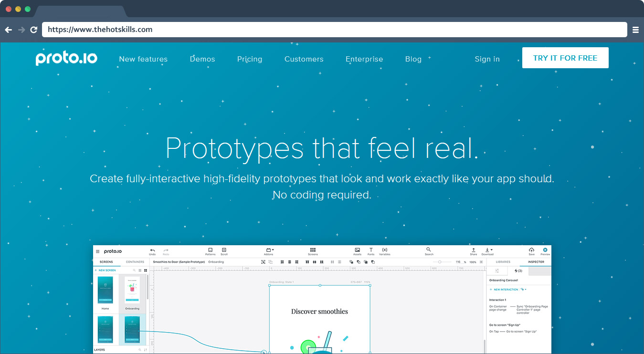Click the Save cloud icon
The image size is (644, 354).
pyautogui.click(x=531, y=250)
